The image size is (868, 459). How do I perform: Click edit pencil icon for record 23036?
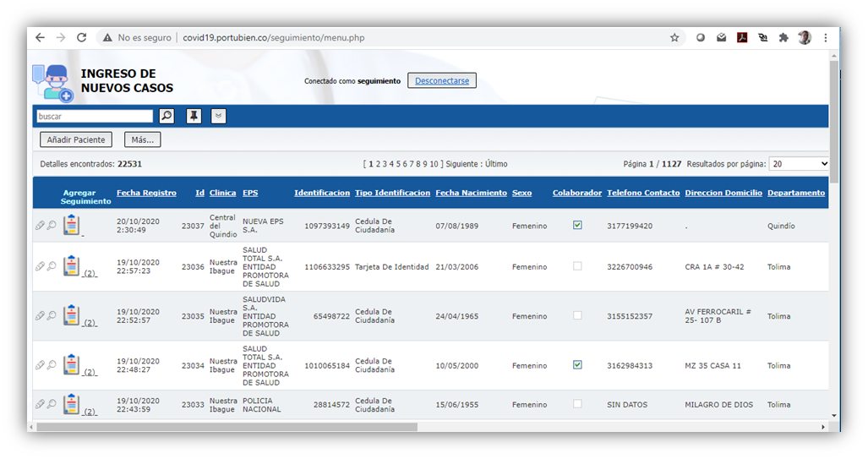(x=40, y=266)
